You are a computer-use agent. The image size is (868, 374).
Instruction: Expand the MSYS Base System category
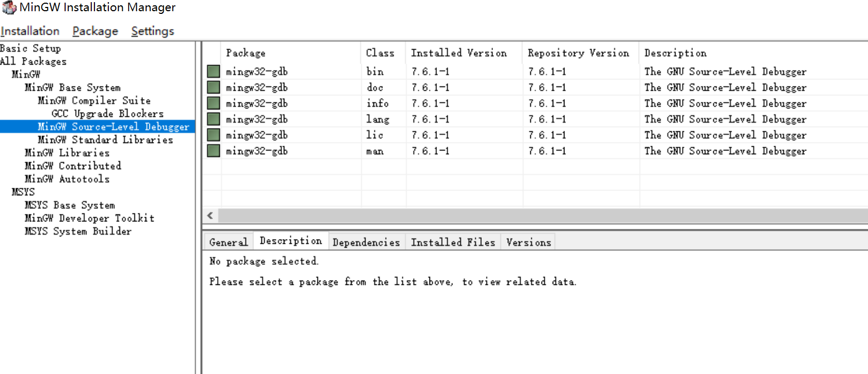click(69, 205)
